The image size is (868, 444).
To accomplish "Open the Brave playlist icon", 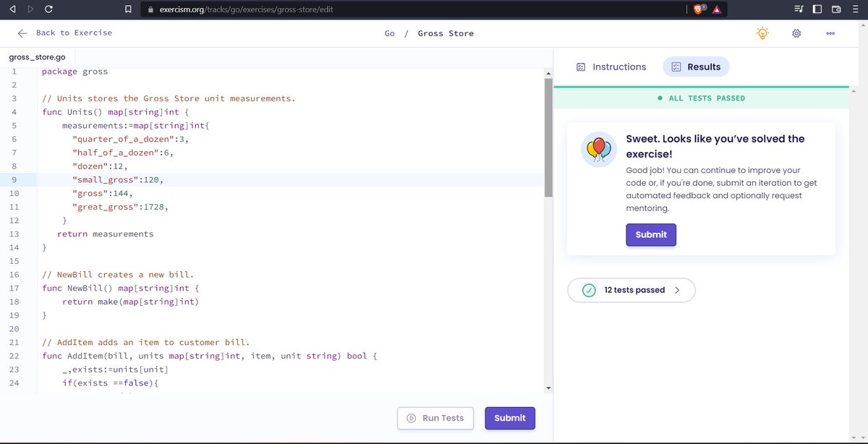I will pos(799,9).
